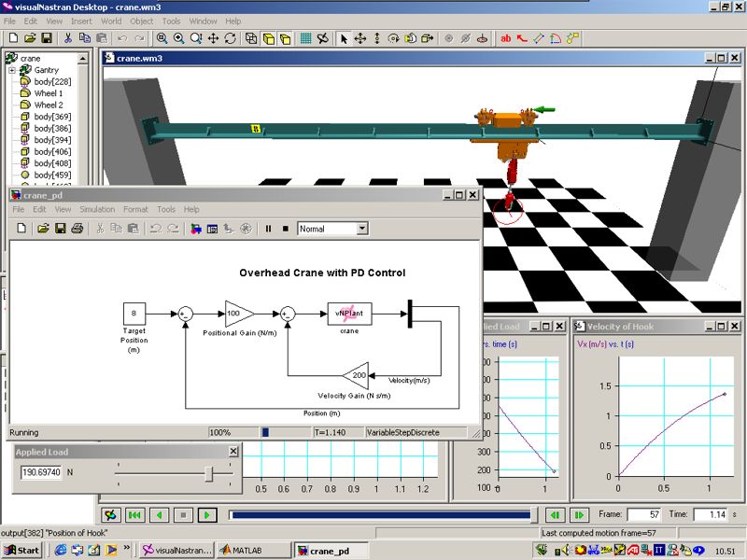The image size is (747, 560).
Task: Switch to wireframe render mode
Action: 251,38
